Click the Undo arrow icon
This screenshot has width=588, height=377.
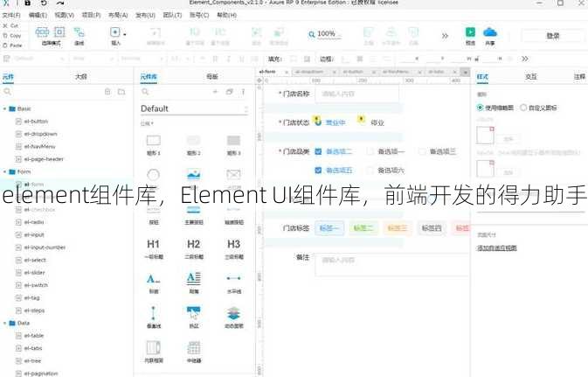44,3
